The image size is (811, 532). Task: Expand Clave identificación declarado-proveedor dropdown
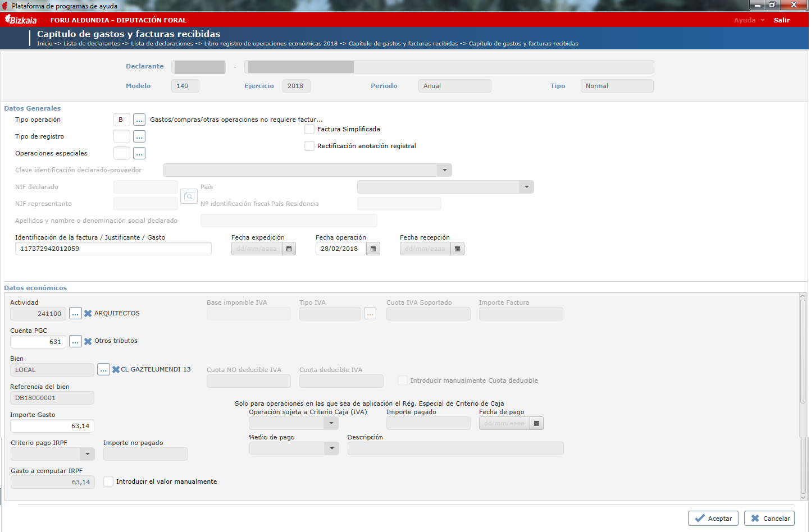444,170
